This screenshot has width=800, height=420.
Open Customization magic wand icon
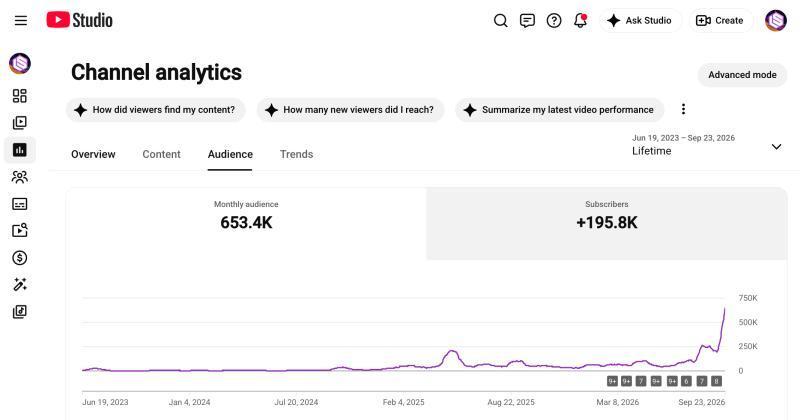(x=20, y=285)
